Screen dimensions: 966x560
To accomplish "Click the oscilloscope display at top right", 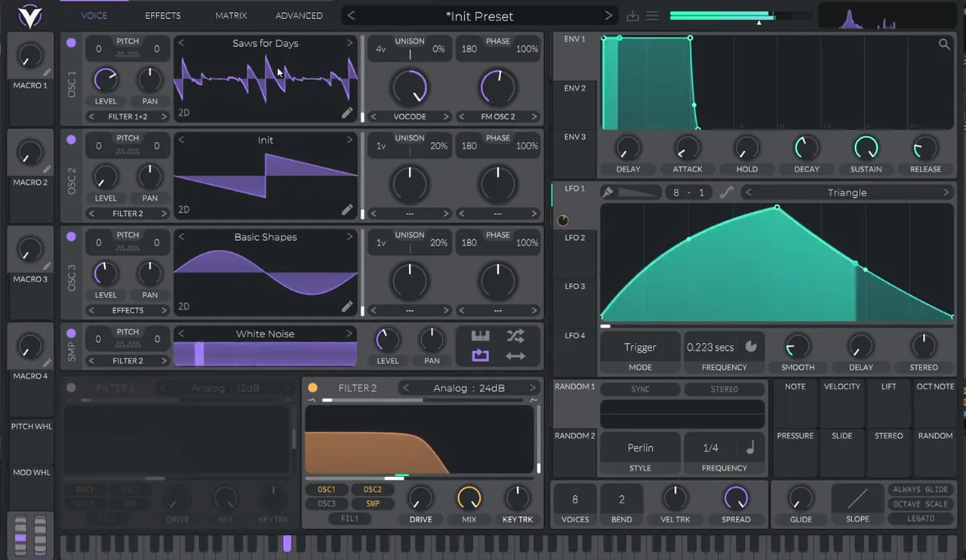I will coord(888,17).
